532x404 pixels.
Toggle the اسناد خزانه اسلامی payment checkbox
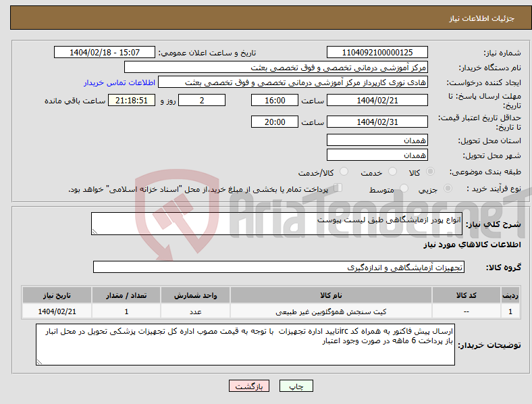click(338, 188)
